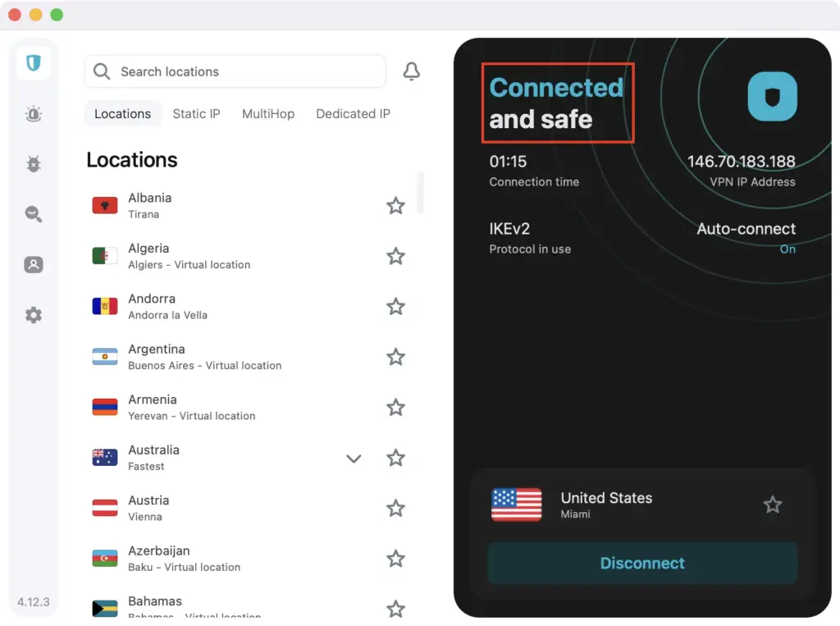Screen dimensions: 840x626
Task: Click the locations list scrollbar
Action: (x=421, y=193)
